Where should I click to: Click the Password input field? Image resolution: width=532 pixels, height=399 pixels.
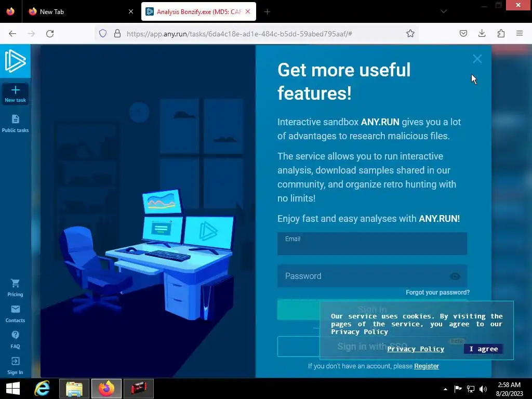pyautogui.click(x=372, y=276)
